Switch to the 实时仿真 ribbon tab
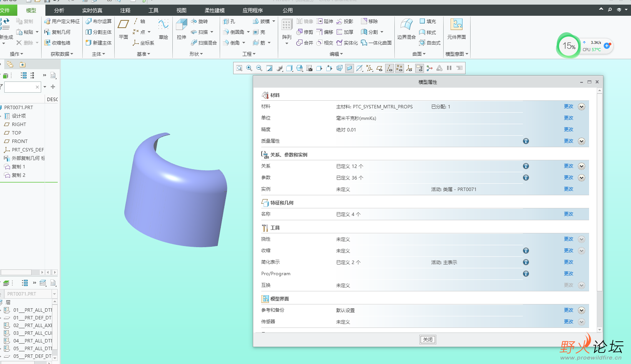631x364 pixels. (x=92, y=10)
